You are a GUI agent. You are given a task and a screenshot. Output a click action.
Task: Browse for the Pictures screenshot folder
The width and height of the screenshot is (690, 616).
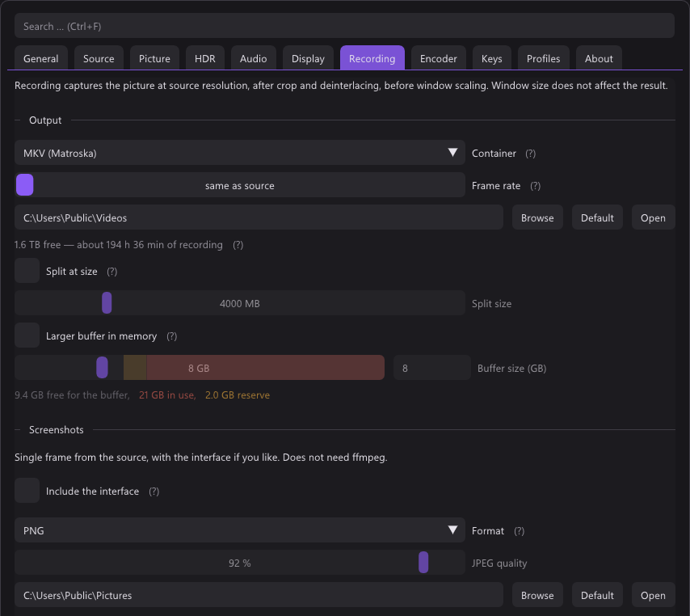[x=537, y=595]
